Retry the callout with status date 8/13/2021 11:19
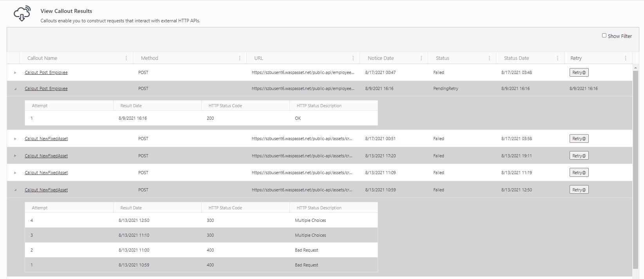The width and height of the screenshot is (644, 279). click(x=579, y=173)
